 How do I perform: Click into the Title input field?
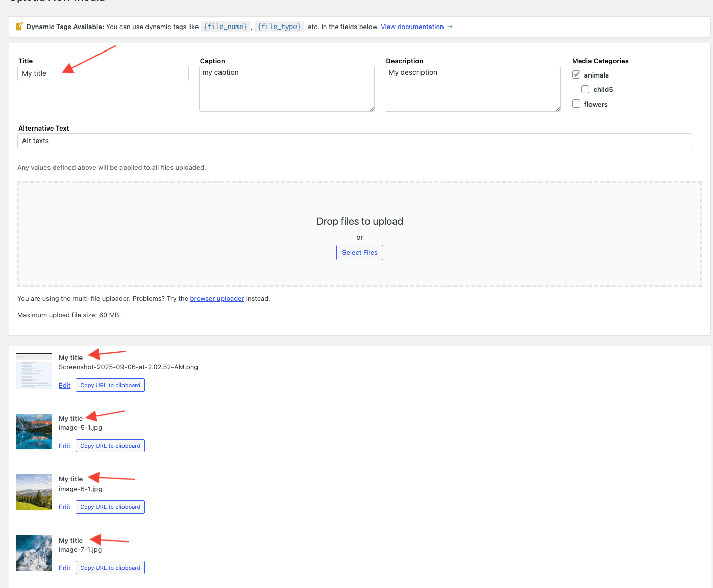tap(103, 73)
